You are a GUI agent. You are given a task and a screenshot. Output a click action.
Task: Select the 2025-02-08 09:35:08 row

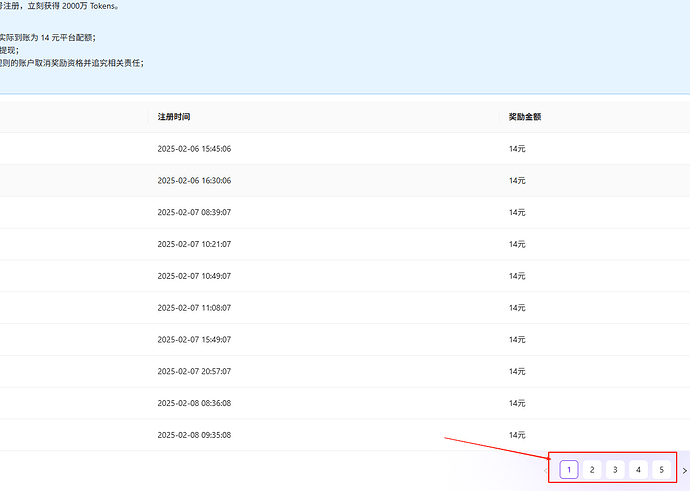coord(345,435)
